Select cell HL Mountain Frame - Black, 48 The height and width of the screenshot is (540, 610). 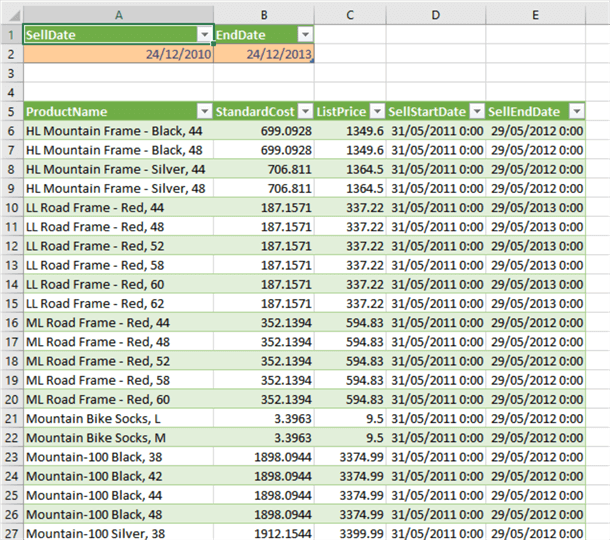[119, 150]
